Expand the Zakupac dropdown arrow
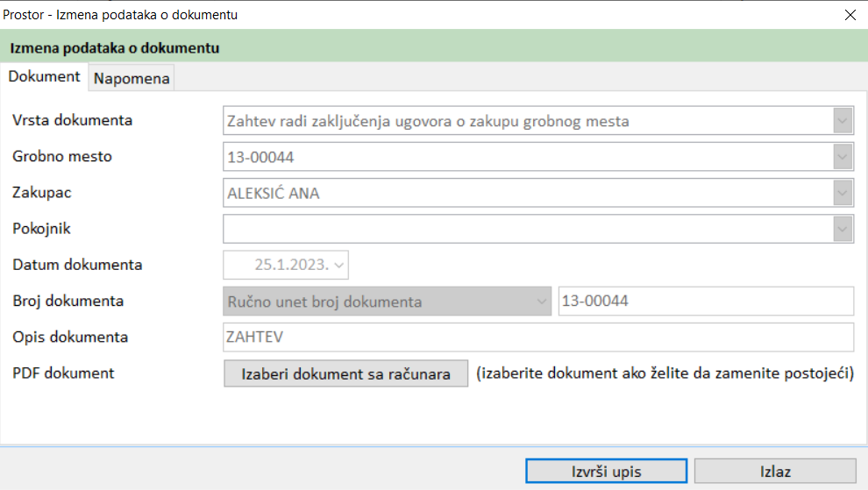Image resolution: width=868 pixels, height=490 pixels. point(843,193)
